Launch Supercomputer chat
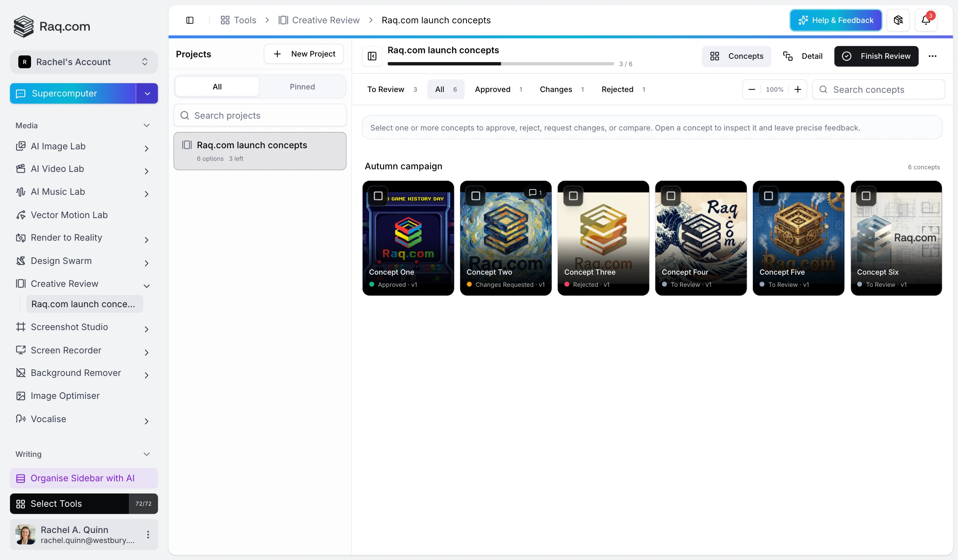Screen dimensions: 958x560 point(73,94)
